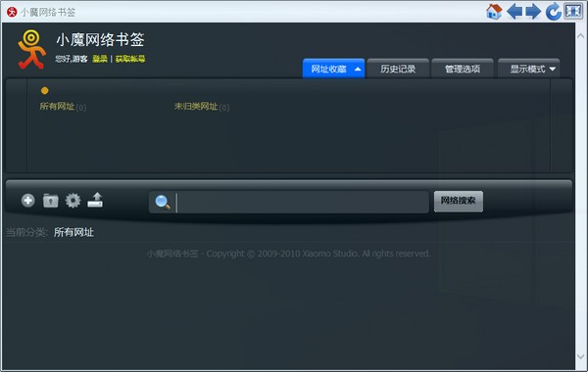Click the scrollbar down arrow
This screenshot has height=372, width=588.
click(x=580, y=356)
